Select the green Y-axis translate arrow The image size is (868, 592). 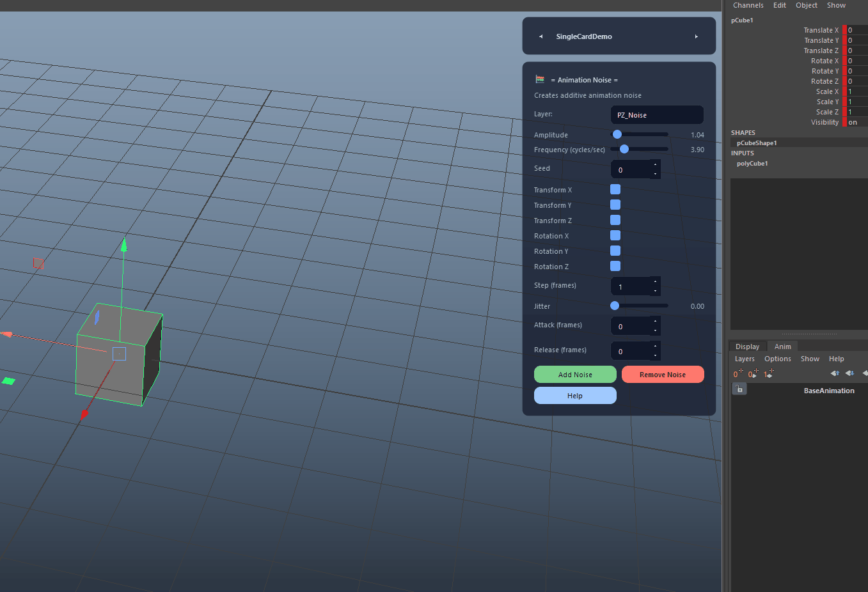[123, 245]
